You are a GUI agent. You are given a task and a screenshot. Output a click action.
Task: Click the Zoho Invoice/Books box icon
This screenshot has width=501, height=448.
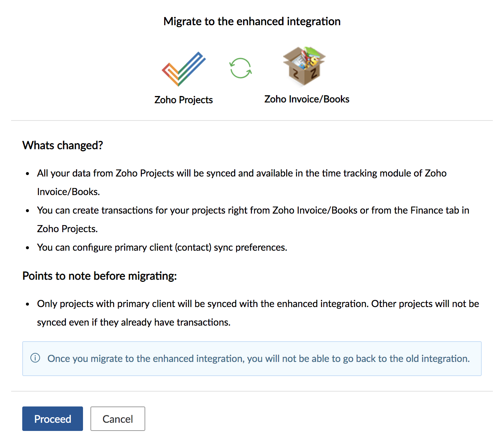coord(304,66)
